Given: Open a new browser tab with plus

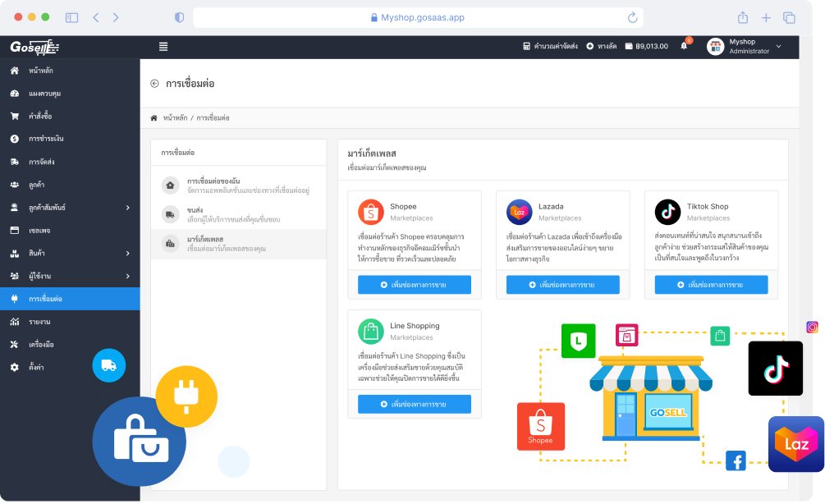Looking at the screenshot, I should pyautogui.click(x=766, y=18).
